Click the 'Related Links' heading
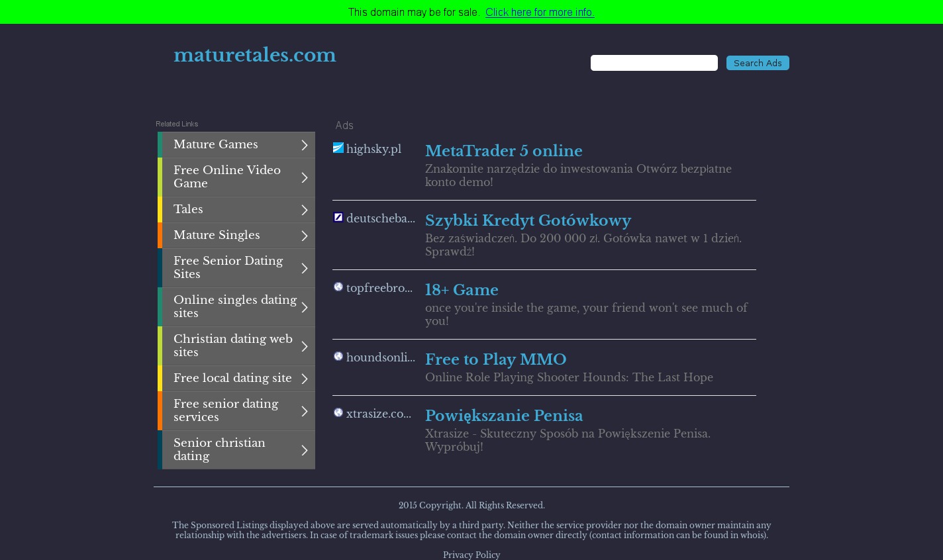 [177, 124]
